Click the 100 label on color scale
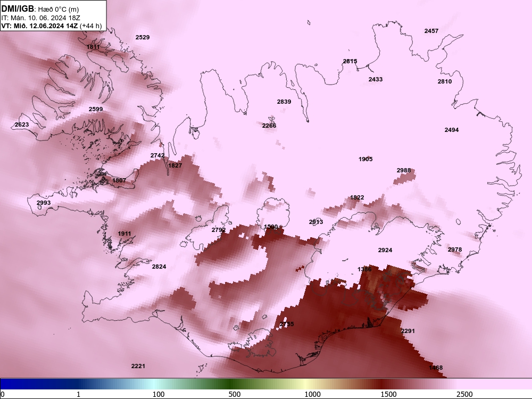 [159, 394]
